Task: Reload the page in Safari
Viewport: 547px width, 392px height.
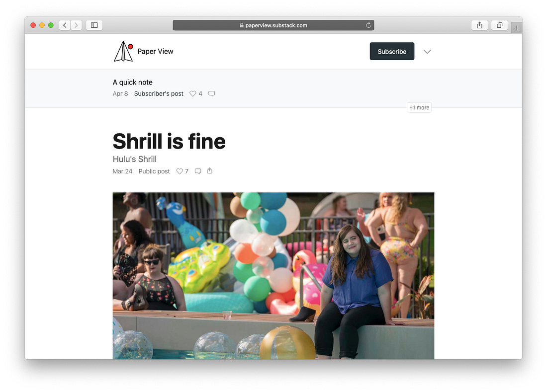Action: (368, 25)
